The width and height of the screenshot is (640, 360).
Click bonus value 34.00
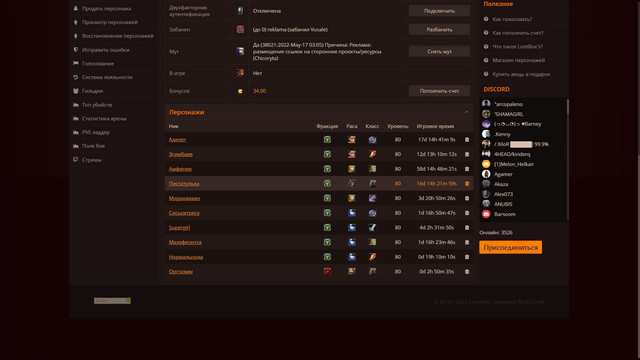click(x=260, y=91)
